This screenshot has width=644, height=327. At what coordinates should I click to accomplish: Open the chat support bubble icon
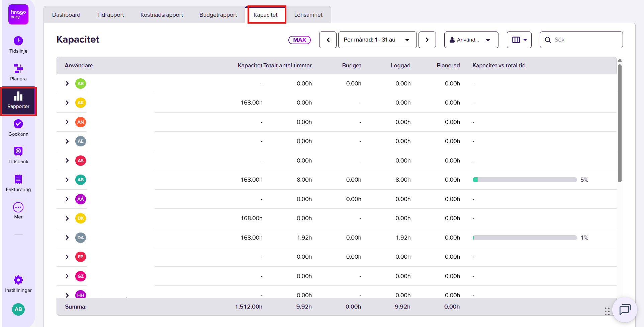point(625,310)
